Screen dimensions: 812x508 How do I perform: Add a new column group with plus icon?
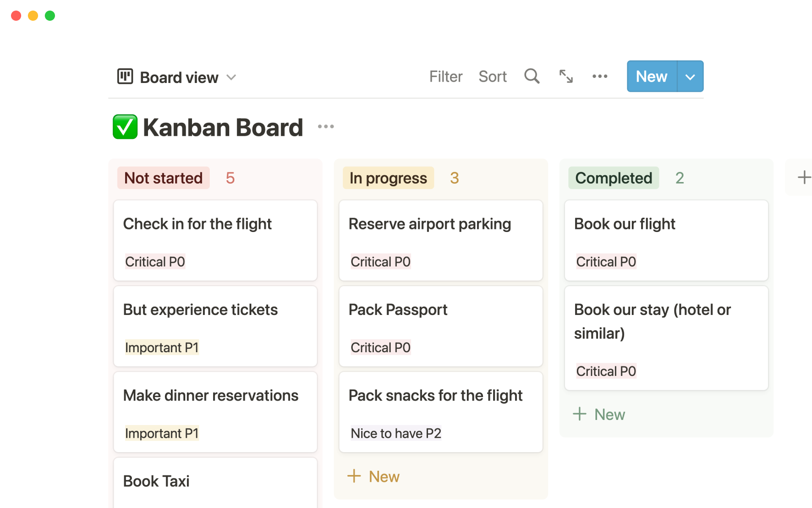pyautogui.click(x=804, y=177)
